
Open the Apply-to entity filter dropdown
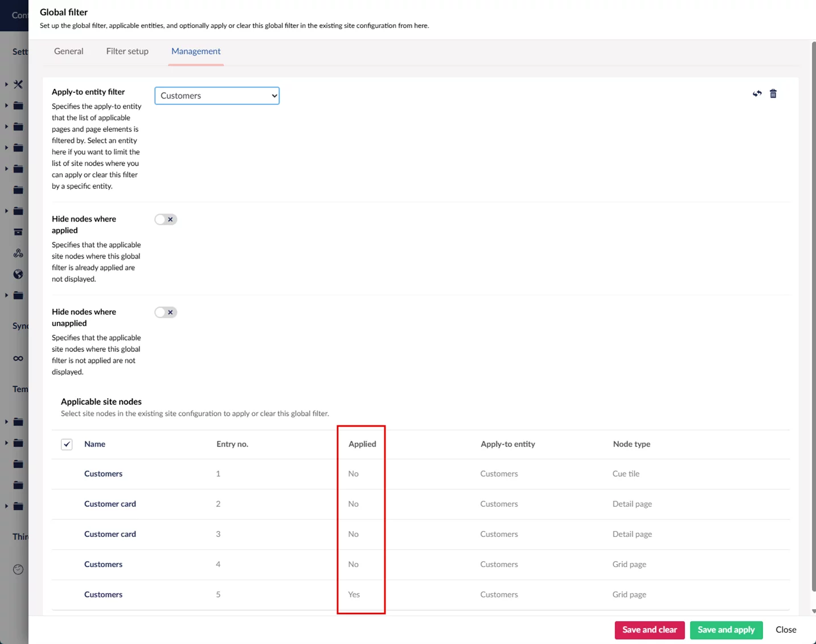click(217, 96)
